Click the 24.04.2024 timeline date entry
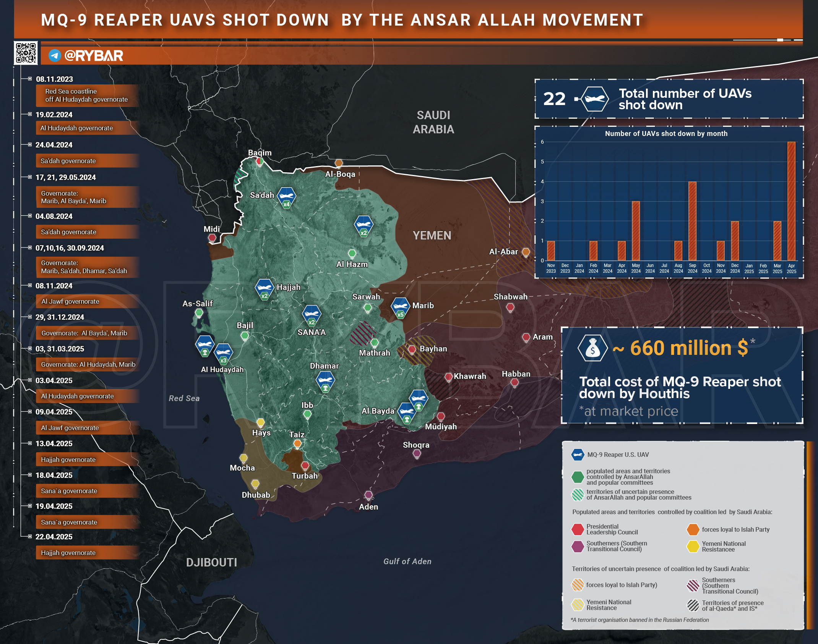Viewport: 818px width, 644px height. coord(54,145)
